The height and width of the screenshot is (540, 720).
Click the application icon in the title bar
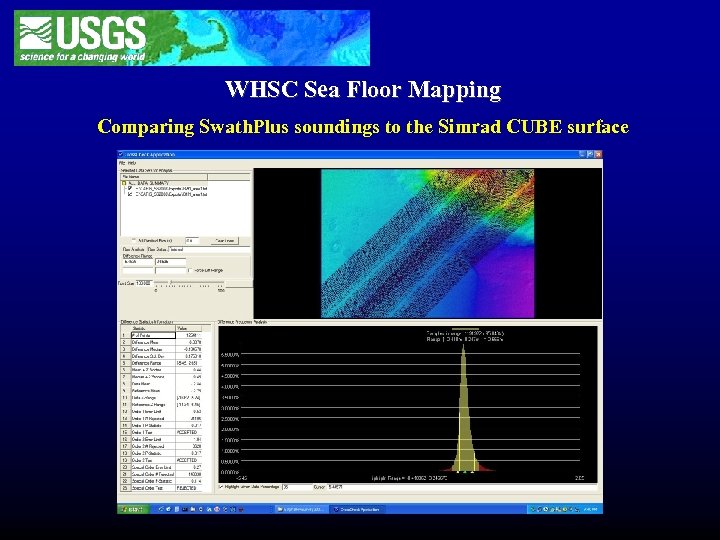coord(121,154)
